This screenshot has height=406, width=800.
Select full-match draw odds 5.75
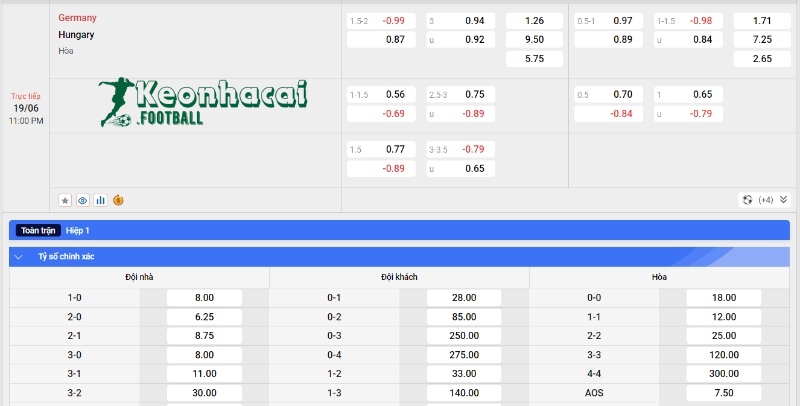534,59
